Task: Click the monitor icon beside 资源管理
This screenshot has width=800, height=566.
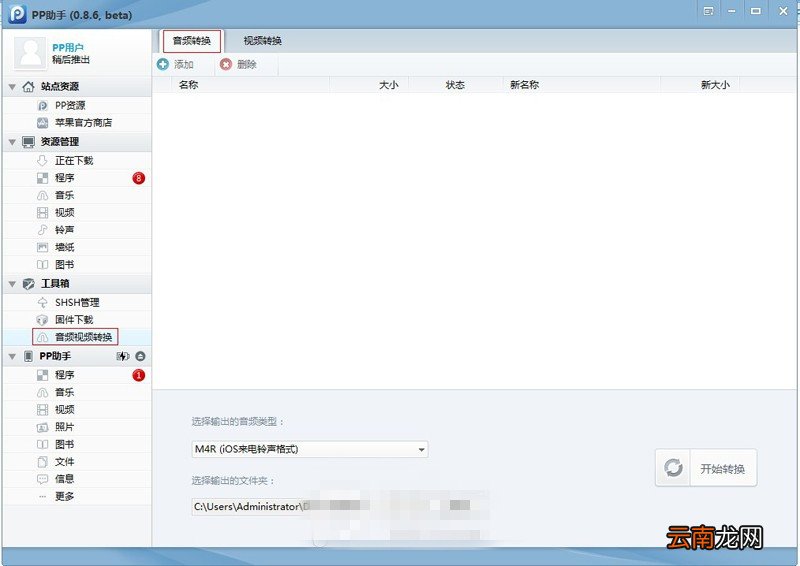Action: [29, 142]
